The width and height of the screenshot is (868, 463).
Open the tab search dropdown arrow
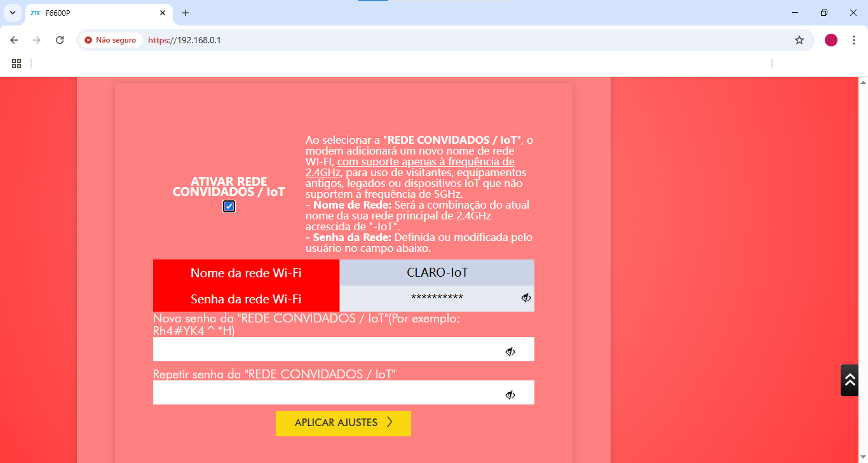[12, 13]
